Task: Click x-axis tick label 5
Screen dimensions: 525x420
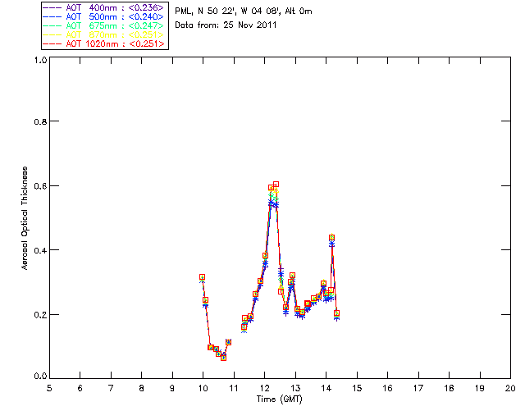Action: [49, 389]
